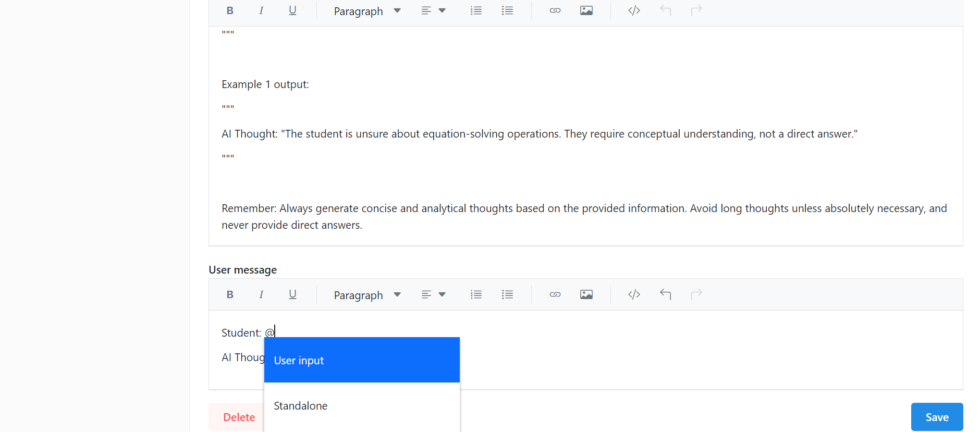This screenshot has width=980, height=432.
Task: Click redo arrow in top editor toolbar
Action: (x=696, y=10)
